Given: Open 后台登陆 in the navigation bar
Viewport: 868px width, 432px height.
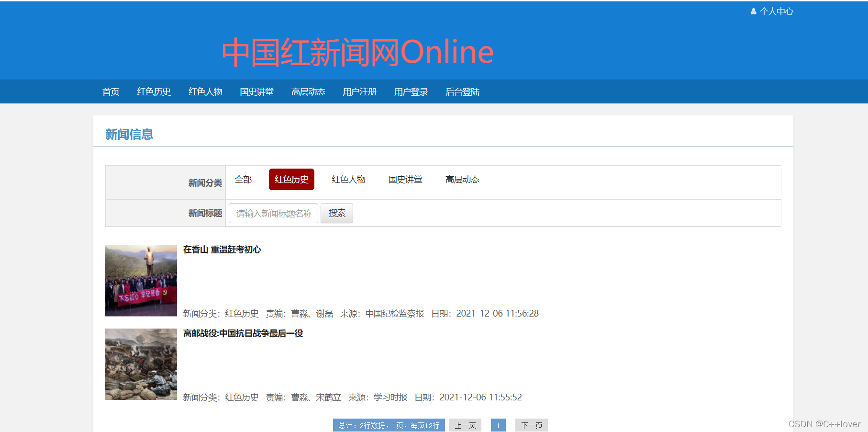Looking at the screenshot, I should pyautogui.click(x=463, y=91).
